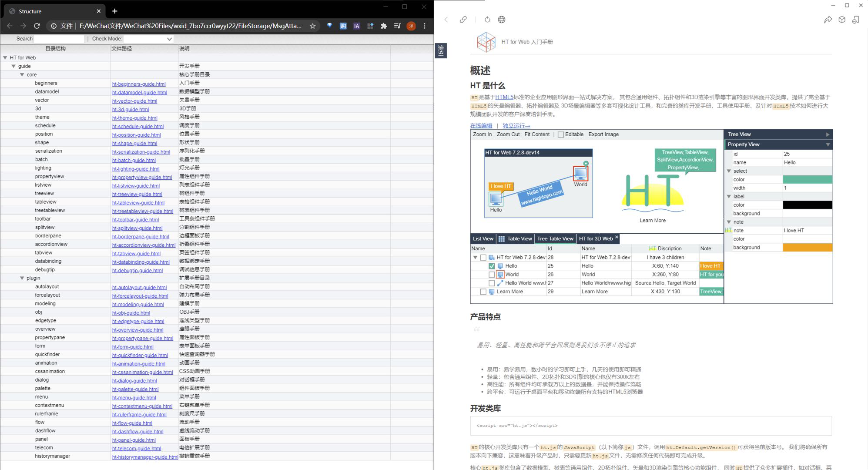868x470 pixels.
Task: Switch to the List View tab
Action: (x=483, y=238)
